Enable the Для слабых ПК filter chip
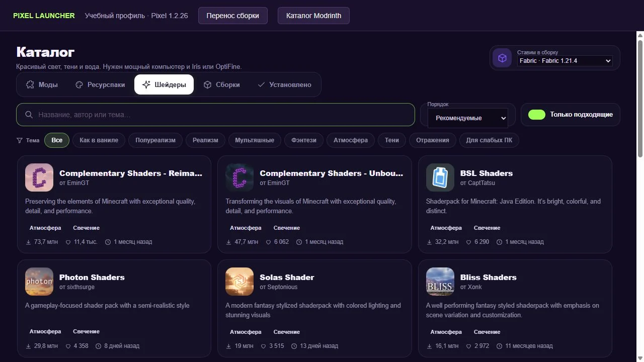The width and height of the screenshot is (644, 362). pos(489,140)
